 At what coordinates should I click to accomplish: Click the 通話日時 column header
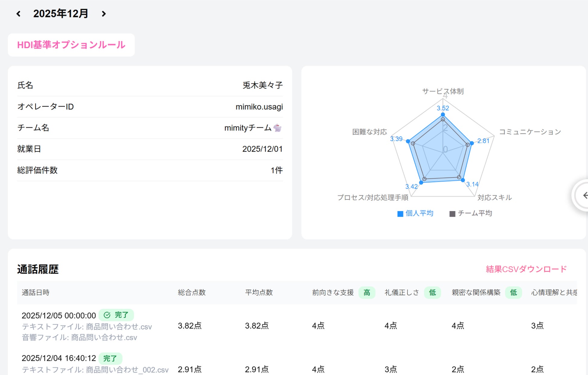tap(36, 292)
